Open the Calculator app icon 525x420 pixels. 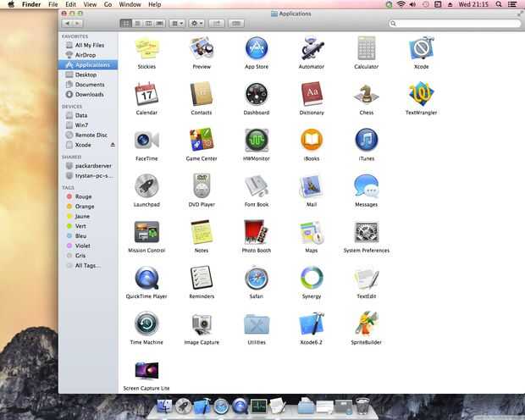367,49
